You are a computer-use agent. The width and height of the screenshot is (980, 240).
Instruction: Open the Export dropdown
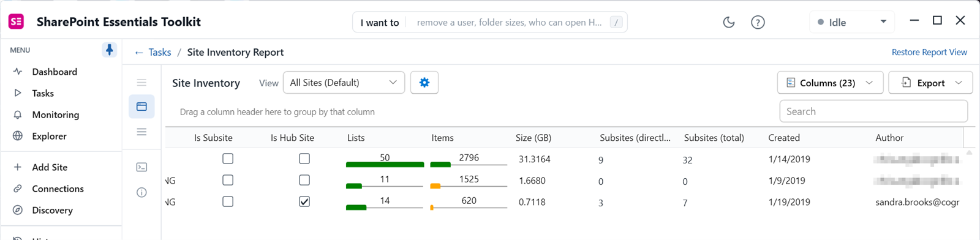[x=930, y=83]
